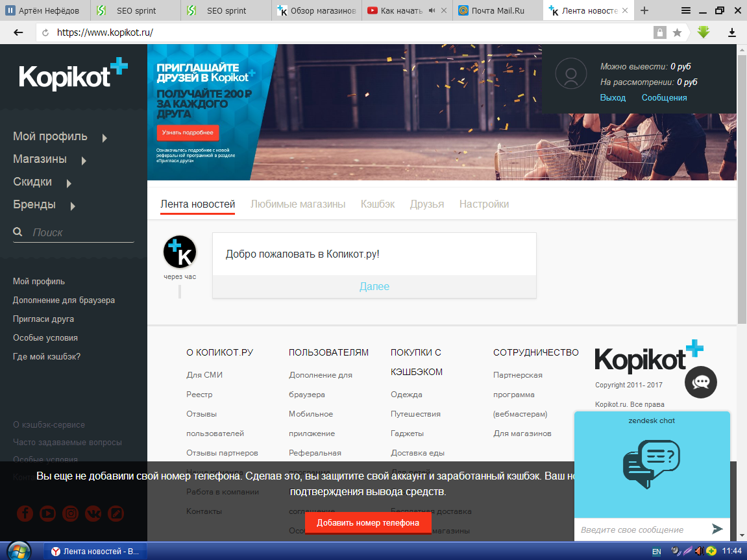The width and height of the screenshot is (747, 560).
Task: Switch to the Артём Нефёдов browser tab
Action: [x=45, y=10]
